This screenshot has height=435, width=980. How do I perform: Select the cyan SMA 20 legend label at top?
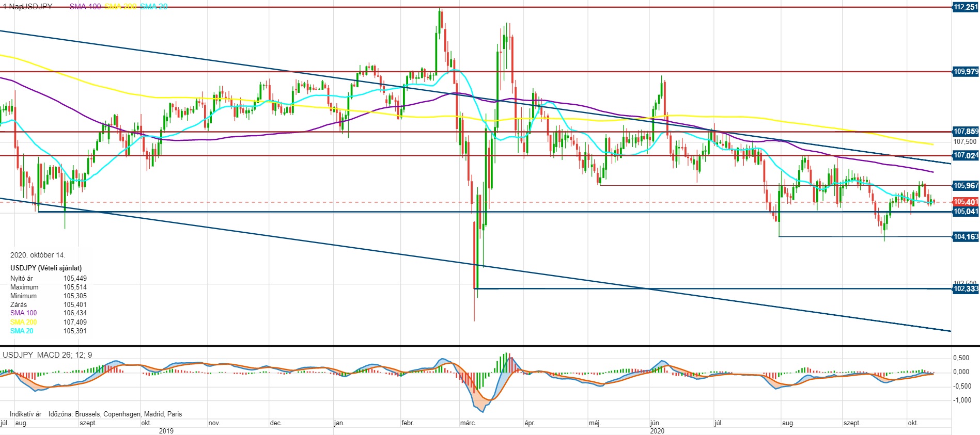pyautogui.click(x=154, y=7)
